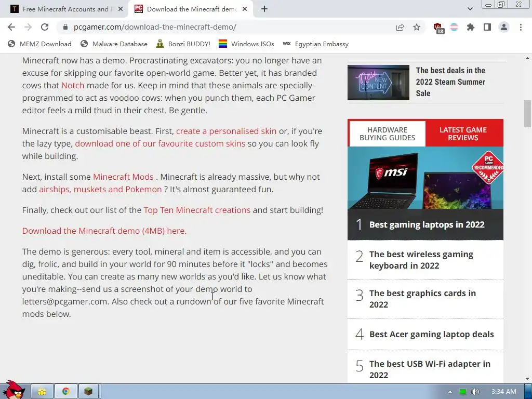
Task: Open Chrome's three-dot menu
Action: tap(521, 27)
